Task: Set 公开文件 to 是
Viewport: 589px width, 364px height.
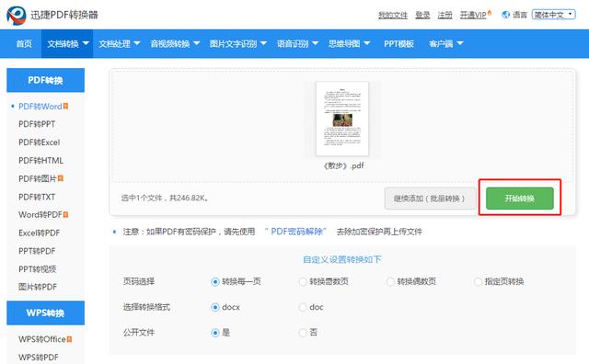Action: [x=214, y=333]
